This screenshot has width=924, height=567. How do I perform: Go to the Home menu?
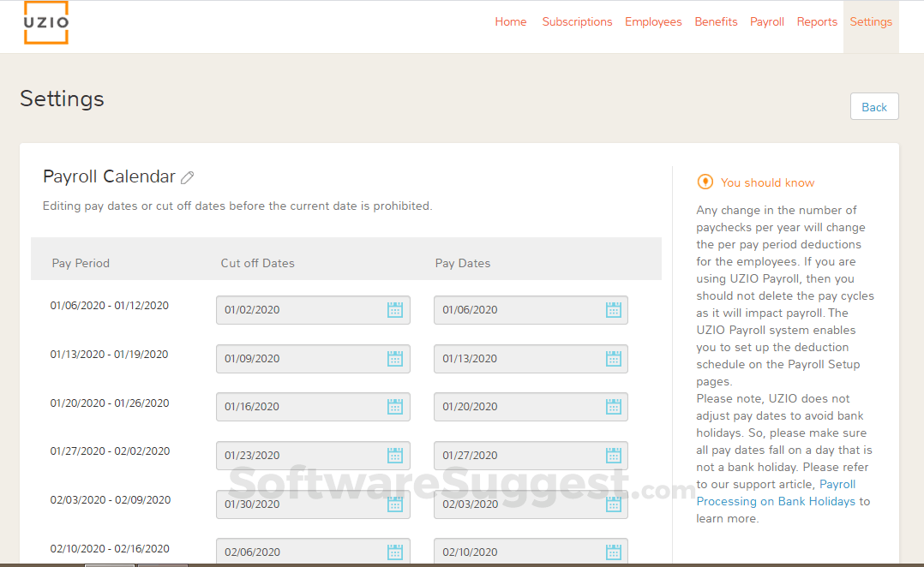(x=510, y=21)
